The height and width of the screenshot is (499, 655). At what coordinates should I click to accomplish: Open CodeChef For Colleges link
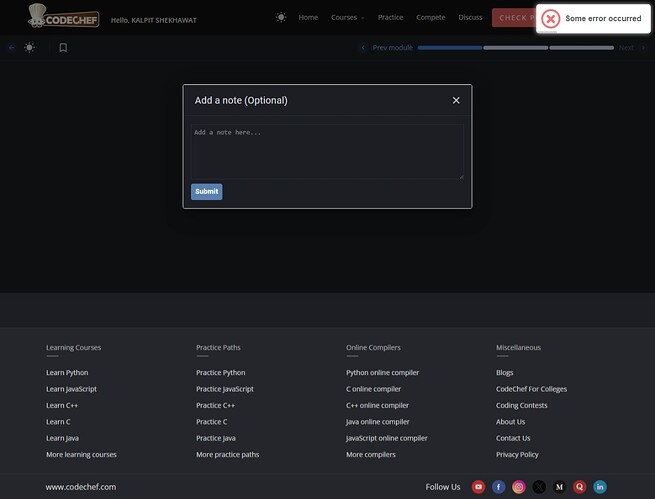[x=531, y=389]
